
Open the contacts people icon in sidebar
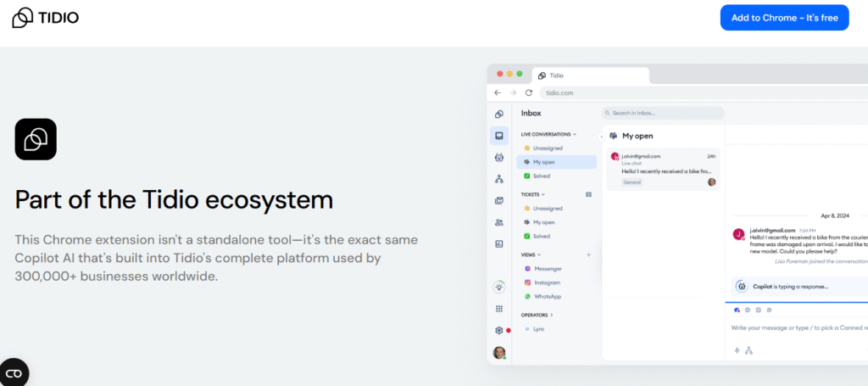tap(499, 222)
